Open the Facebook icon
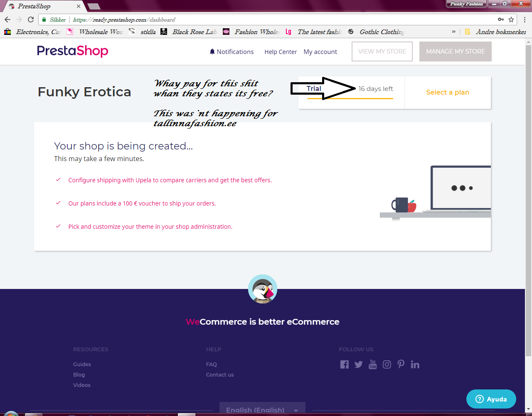The height and width of the screenshot is (416, 532). pos(345,365)
